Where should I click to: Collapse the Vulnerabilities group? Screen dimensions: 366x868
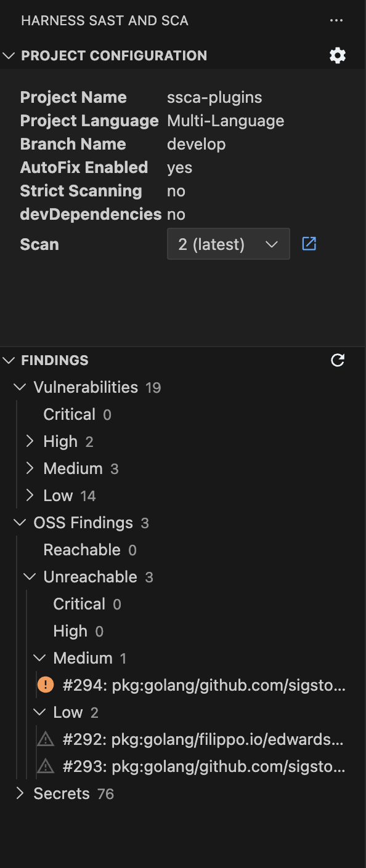click(19, 387)
